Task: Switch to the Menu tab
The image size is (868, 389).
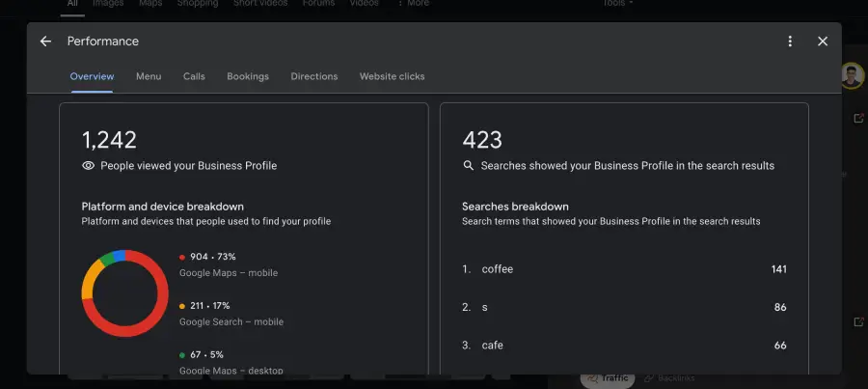Action: (149, 76)
